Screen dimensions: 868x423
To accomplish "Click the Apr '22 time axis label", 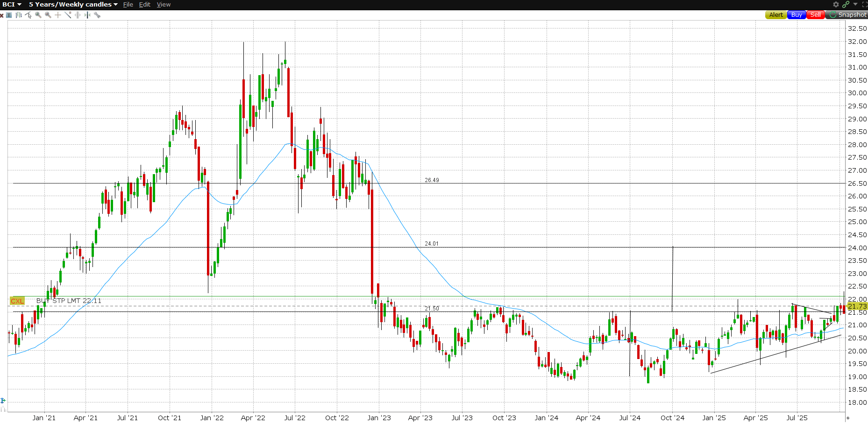I will pyautogui.click(x=253, y=418).
